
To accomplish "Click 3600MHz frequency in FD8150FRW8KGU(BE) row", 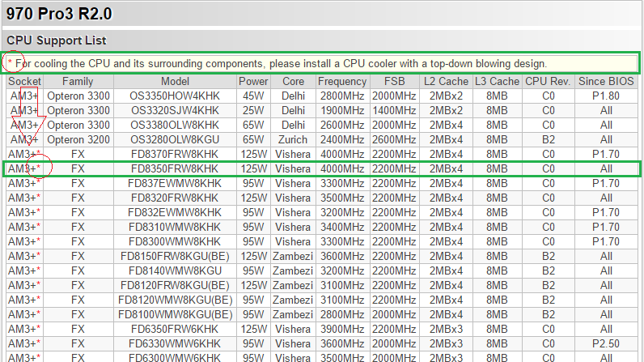I will pyautogui.click(x=342, y=256).
